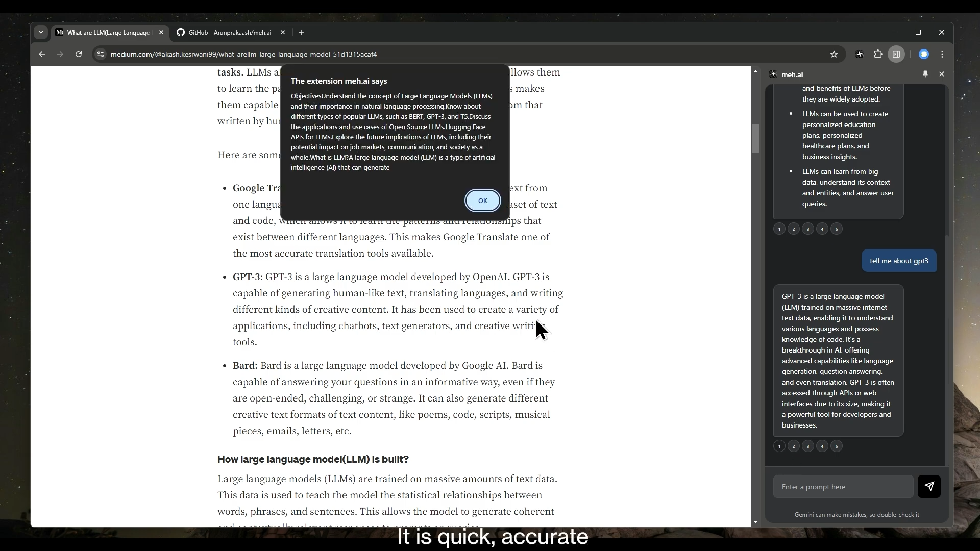Toggle the side panel toolbar button
This screenshot has width=980, height=551.
[896, 54]
